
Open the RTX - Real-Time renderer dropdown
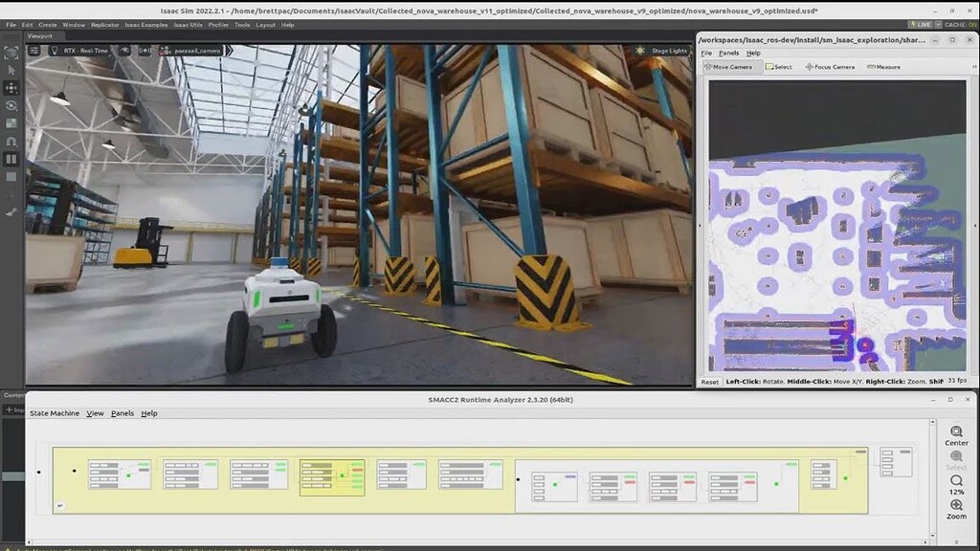coord(85,51)
